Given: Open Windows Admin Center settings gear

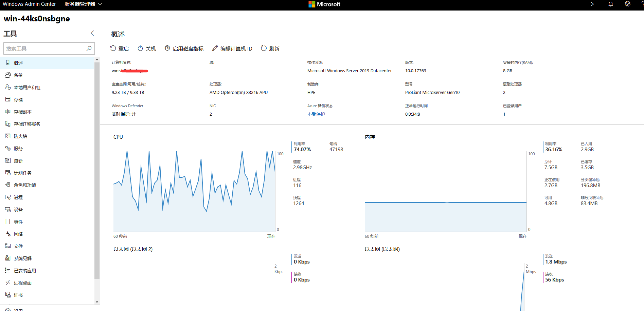Looking at the screenshot, I should [627, 4].
